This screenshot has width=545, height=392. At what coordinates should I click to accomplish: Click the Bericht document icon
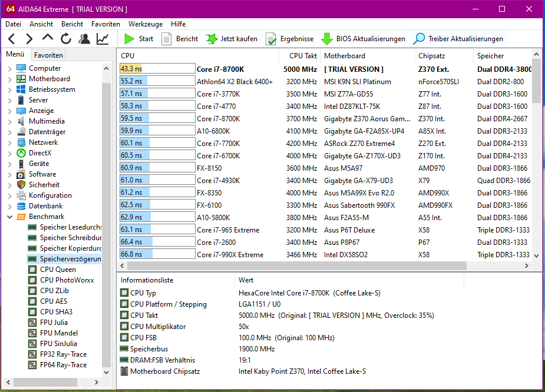click(167, 38)
